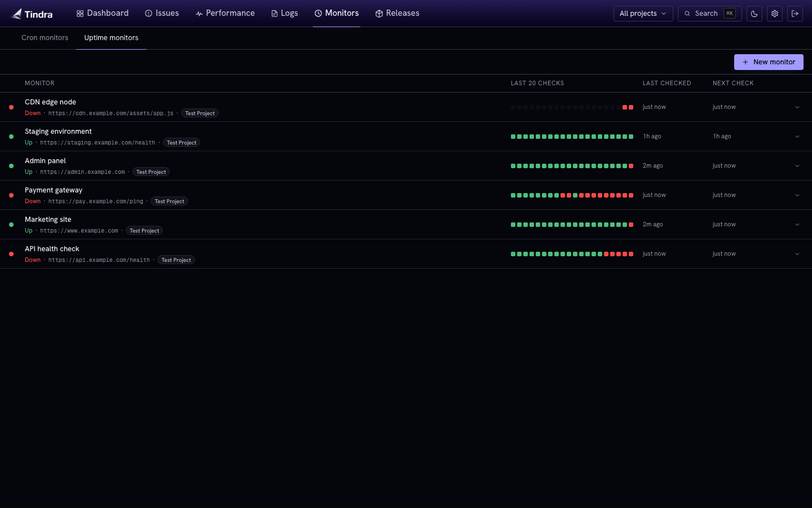
Task: Click the check history bar for CDN edge node
Action: (572, 107)
